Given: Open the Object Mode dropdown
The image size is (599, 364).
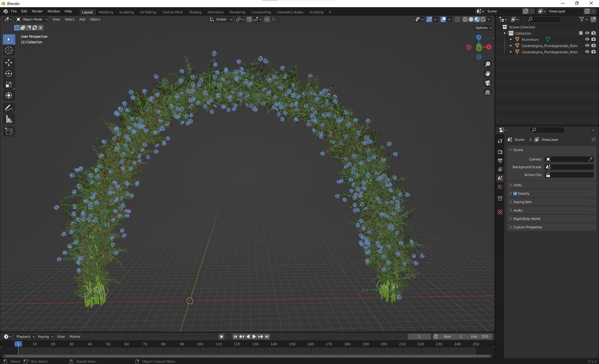Looking at the screenshot, I should coord(32,19).
